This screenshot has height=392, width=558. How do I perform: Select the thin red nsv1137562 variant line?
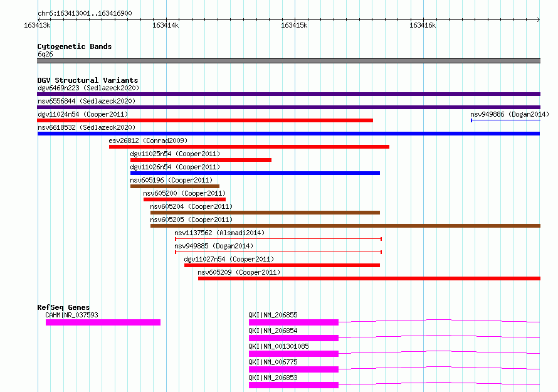pos(278,239)
